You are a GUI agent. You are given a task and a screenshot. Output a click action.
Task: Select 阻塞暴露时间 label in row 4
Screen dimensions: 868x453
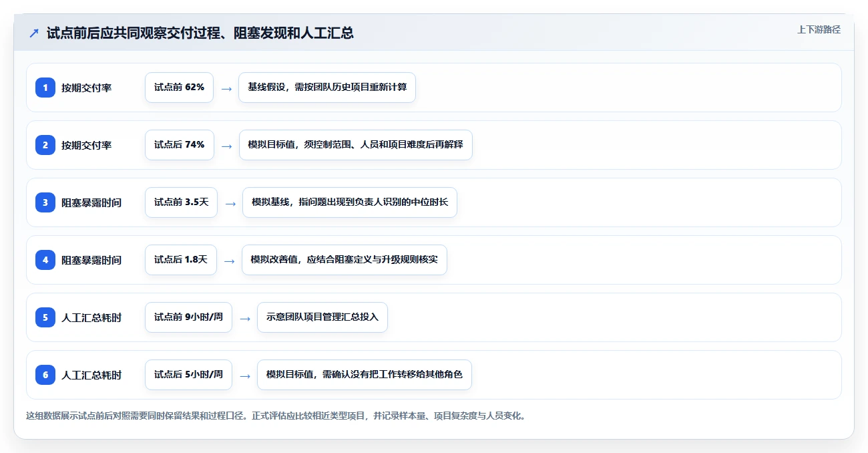[91, 260]
